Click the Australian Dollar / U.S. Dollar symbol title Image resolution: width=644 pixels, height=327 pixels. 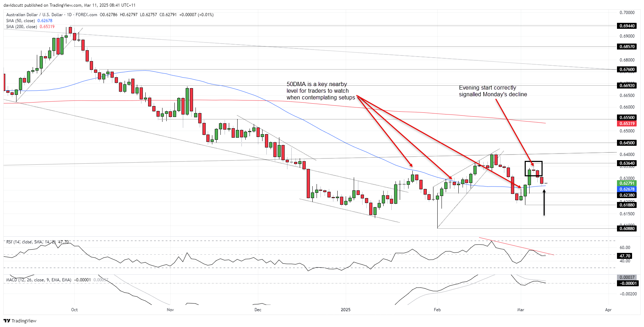pyautogui.click(x=34, y=15)
